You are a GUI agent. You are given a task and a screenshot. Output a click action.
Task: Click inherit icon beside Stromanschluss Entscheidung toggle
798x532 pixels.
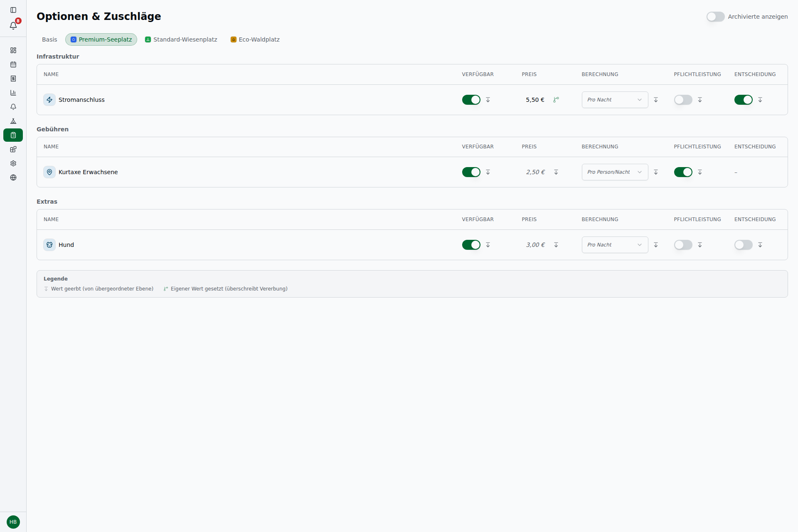click(x=760, y=100)
